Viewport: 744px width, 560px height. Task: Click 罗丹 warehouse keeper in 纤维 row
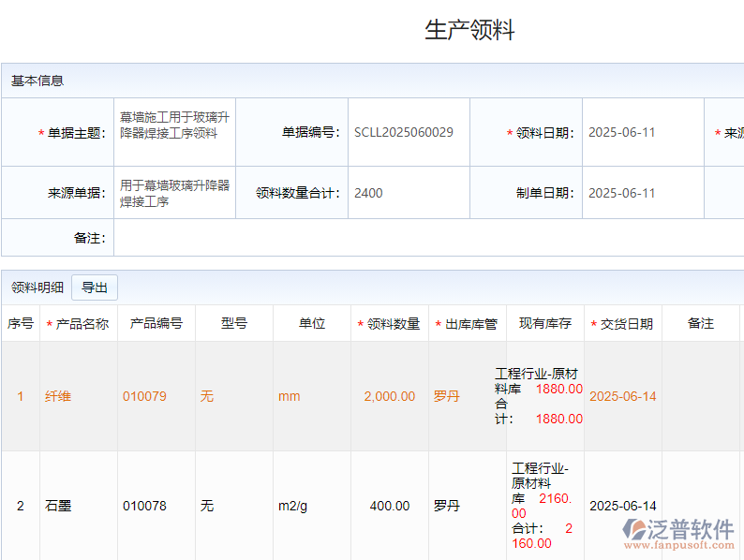pos(447,396)
